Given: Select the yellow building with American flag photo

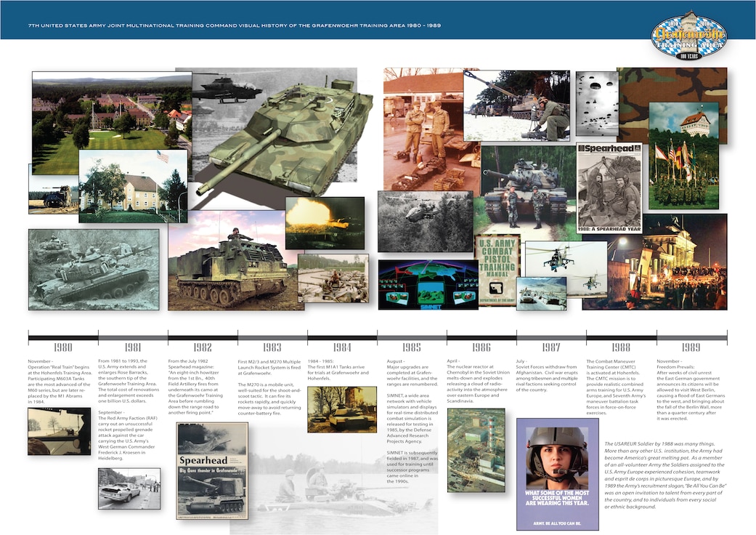Looking at the screenshot, I should [x=133, y=186].
